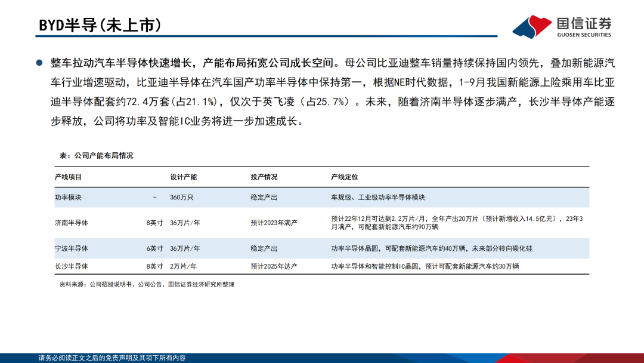Image resolution: width=644 pixels, height=363 pixels.
Task: Click the column header '投产情况'
Action: click(264, 177)
